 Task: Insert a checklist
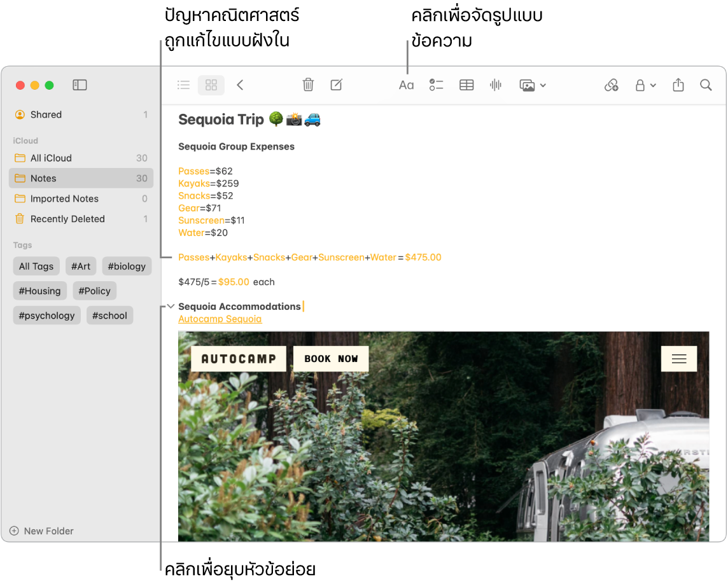436,85
